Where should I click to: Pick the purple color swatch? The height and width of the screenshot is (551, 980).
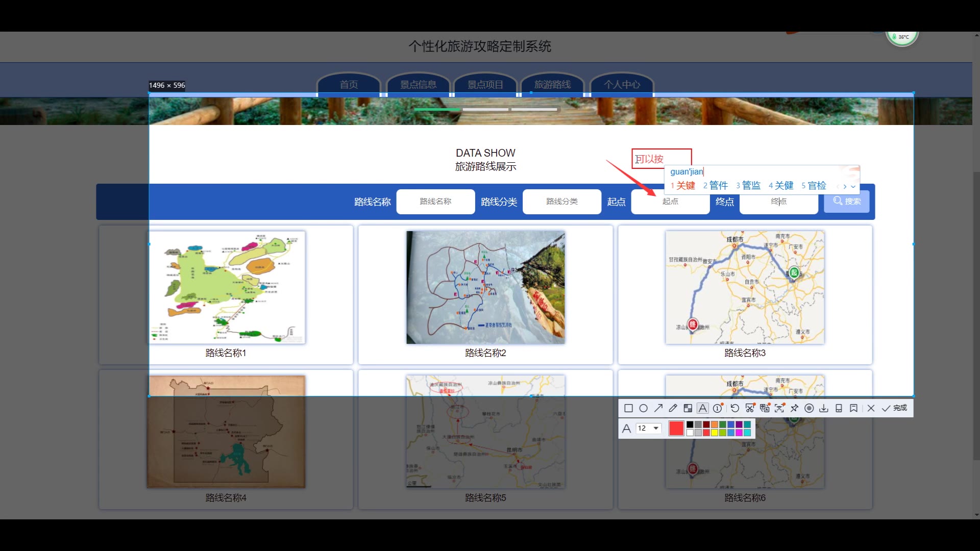(739, 424)
